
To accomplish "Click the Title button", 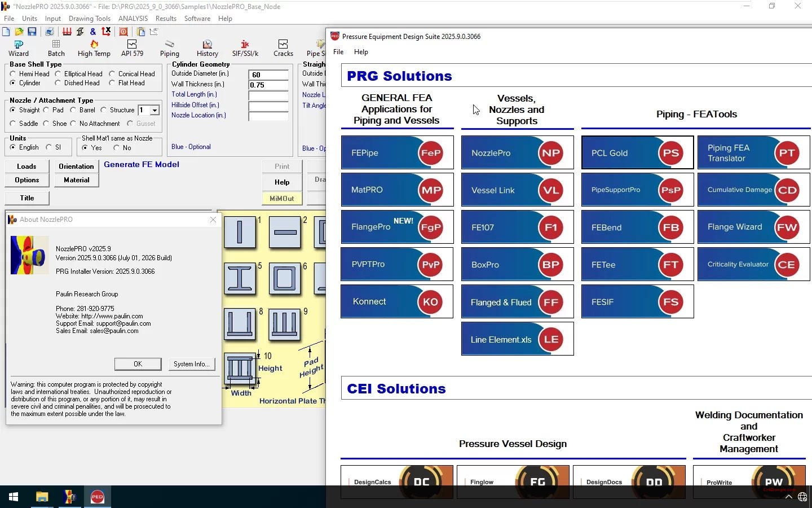I will 27,198.
